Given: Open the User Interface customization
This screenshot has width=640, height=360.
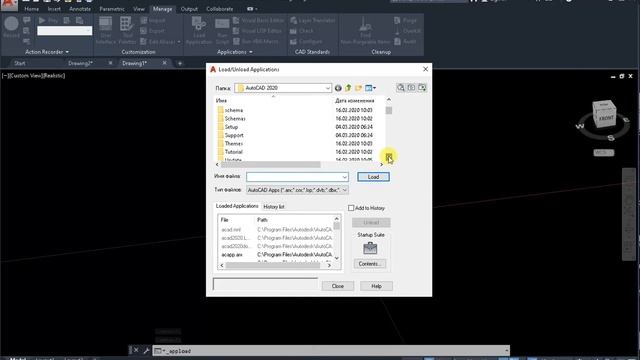Looking at the screenshot, I should point(106,31).
